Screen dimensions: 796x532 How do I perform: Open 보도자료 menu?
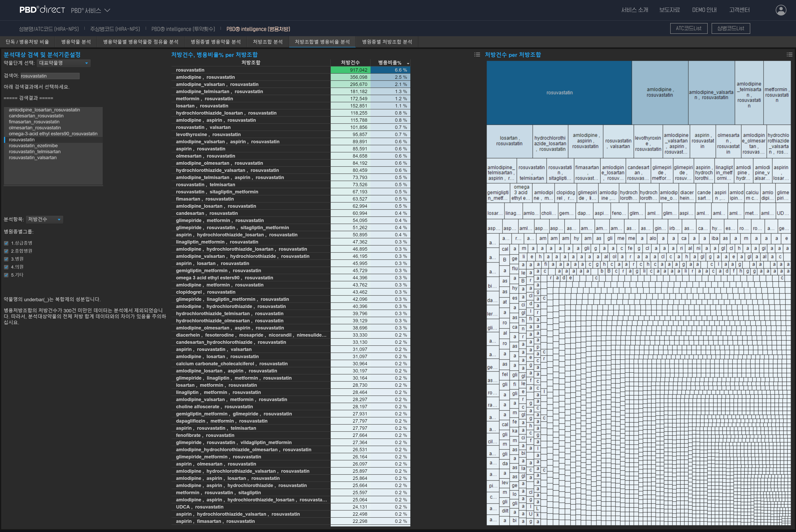coord(669,10)
